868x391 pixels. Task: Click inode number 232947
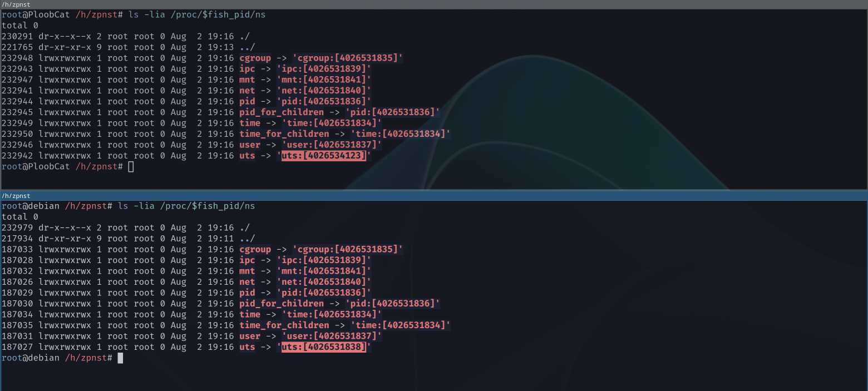click(17, 80)
